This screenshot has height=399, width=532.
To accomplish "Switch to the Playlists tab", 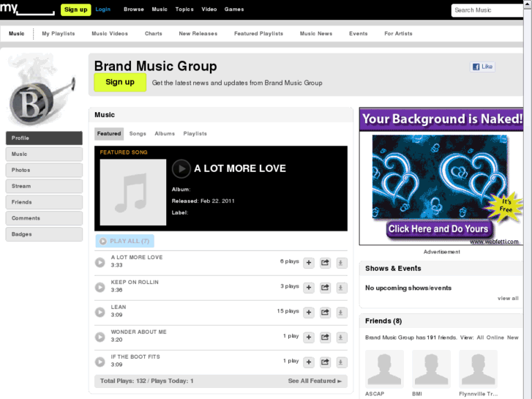I will (195, 134).
